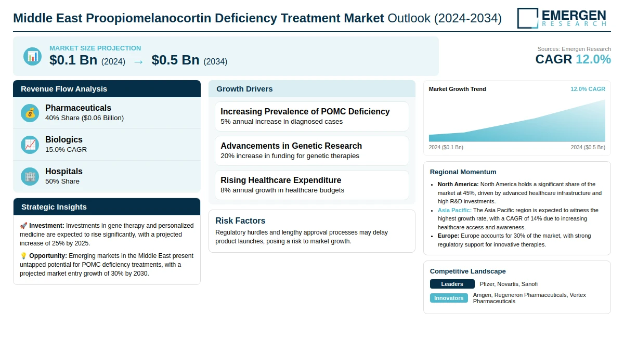Click the rocket icon beside Investment
The image size is (624, 364).
[x=23, y=226]
